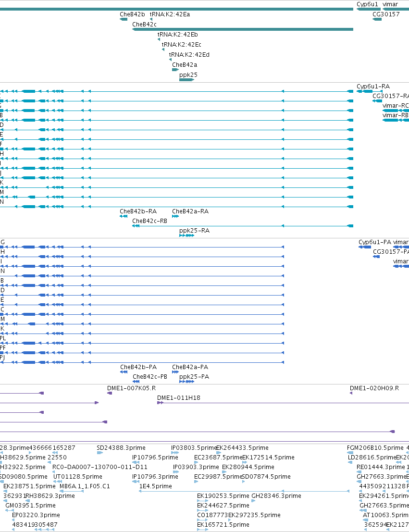The height and width of the screenshot is (532, 409).
Task: Click the IP03803.5prime EST label
Action: click(x=194, y=448)
